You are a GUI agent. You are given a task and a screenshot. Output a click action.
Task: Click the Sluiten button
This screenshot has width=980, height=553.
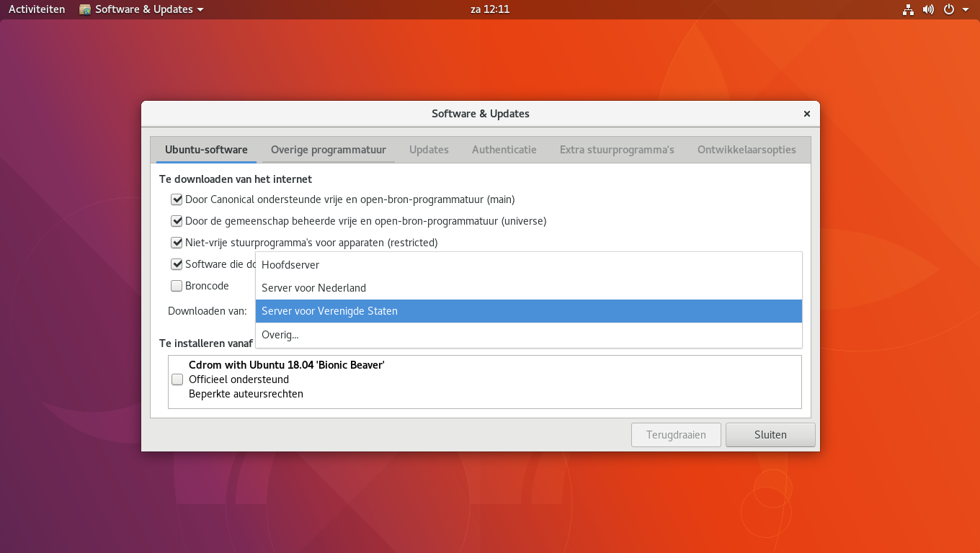click(770, 435)
